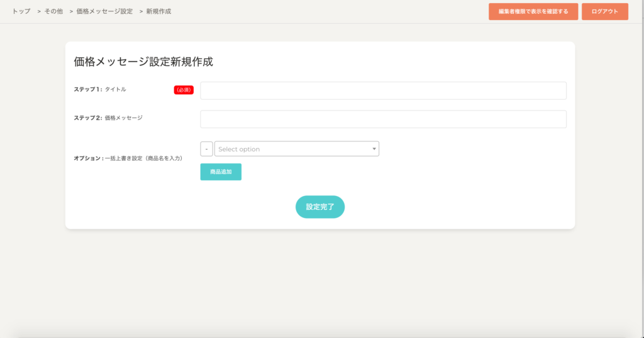Click the minus remove-product button
The image size is (644, 338).
coord(206,149)
